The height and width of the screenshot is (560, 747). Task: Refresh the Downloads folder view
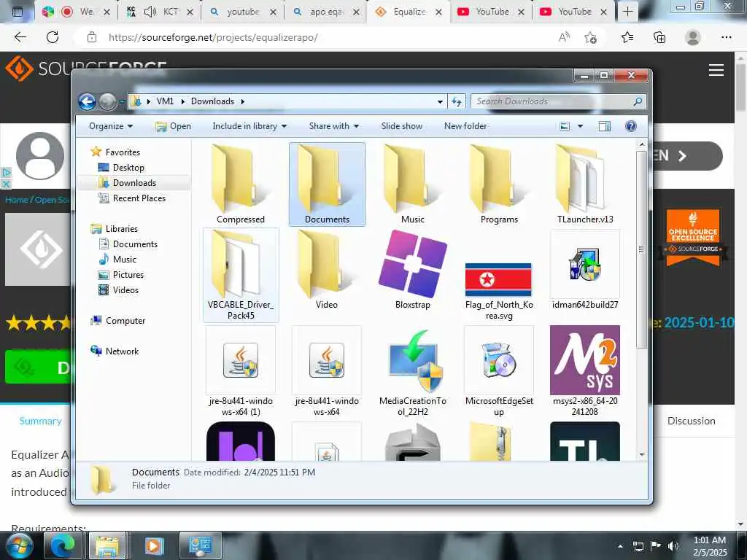457,101
